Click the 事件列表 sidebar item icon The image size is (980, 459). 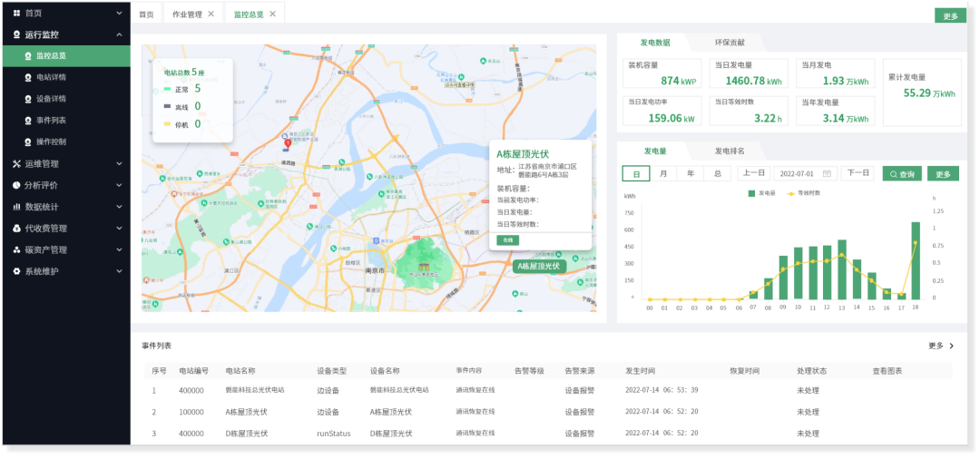click(28, 121)
